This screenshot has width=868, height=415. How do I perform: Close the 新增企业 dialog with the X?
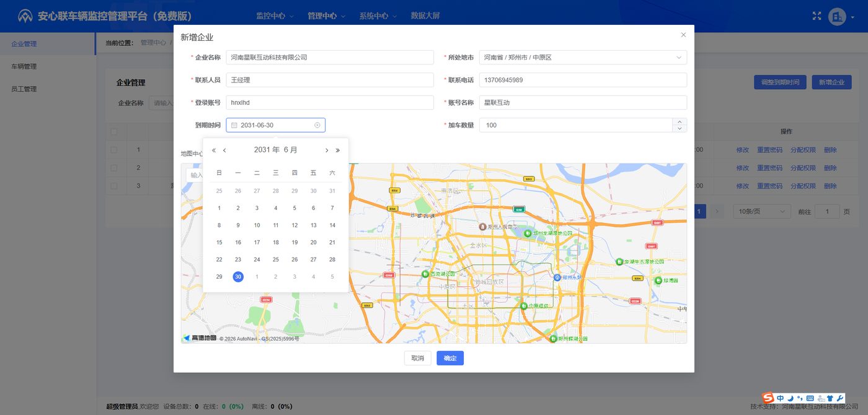(683, 35)
